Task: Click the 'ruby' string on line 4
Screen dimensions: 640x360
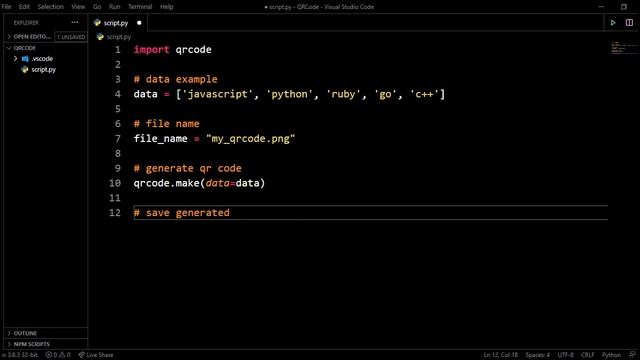Action: pos(343,94)
